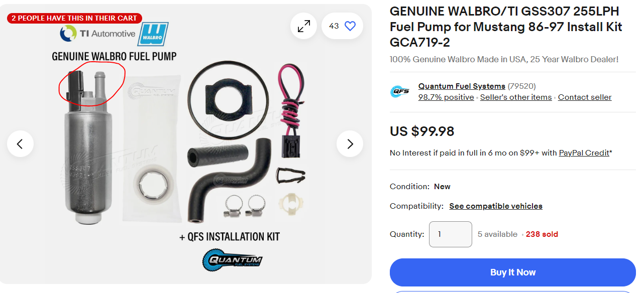Show the next product image
The image size is (644, 293).
[350, 144]
